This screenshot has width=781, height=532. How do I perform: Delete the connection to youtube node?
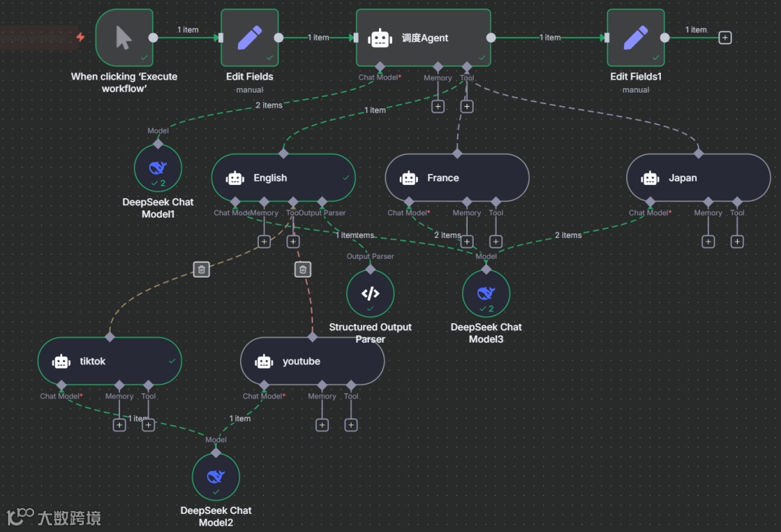pos(303,269)
